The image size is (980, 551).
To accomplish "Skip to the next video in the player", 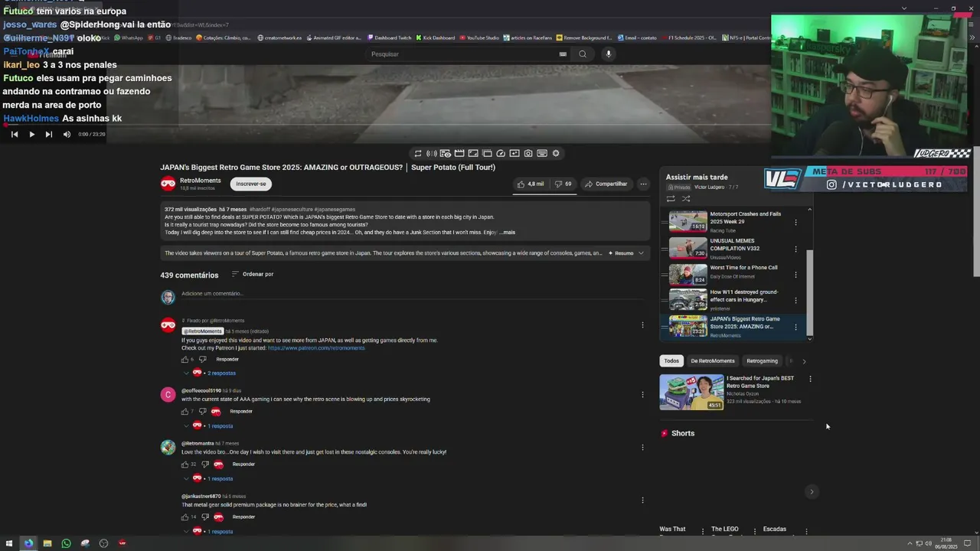I will (48, 134).
